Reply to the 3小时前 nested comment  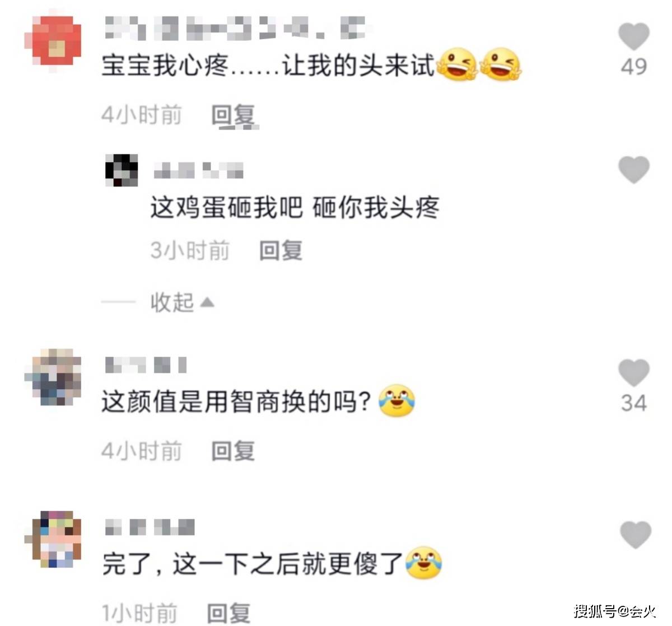281,250
